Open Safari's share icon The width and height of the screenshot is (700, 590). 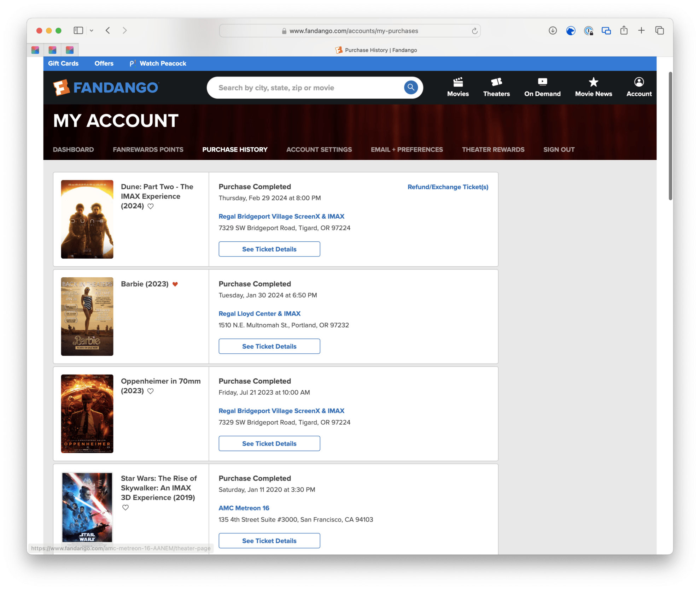624,30
